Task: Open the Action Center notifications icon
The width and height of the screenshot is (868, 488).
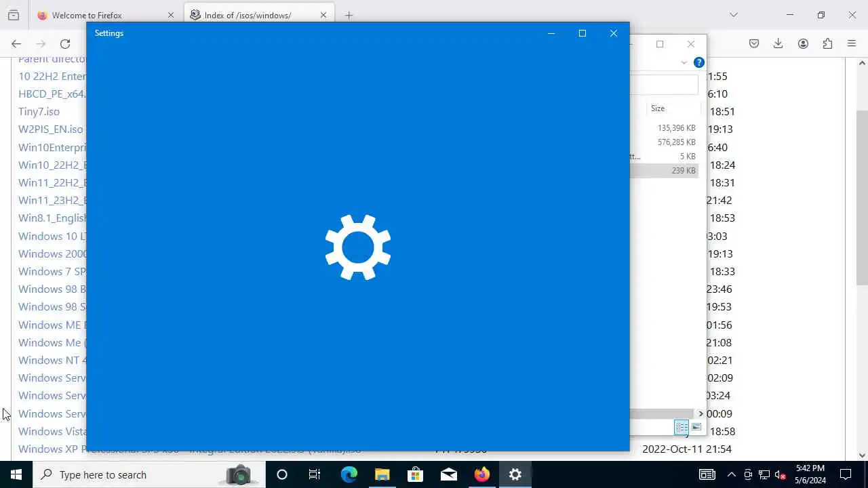Action: (x=846, y=474)
